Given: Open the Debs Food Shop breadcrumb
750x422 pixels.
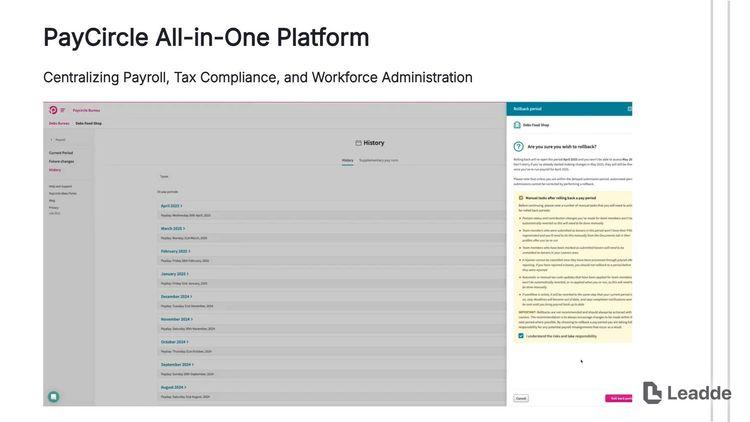Looking at the screenshot, I should [88, 123].
